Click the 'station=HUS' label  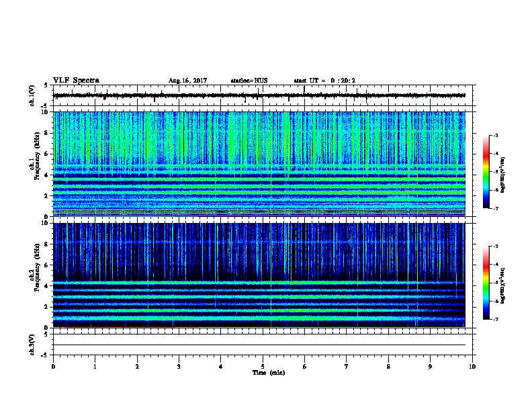pos(249,81)
